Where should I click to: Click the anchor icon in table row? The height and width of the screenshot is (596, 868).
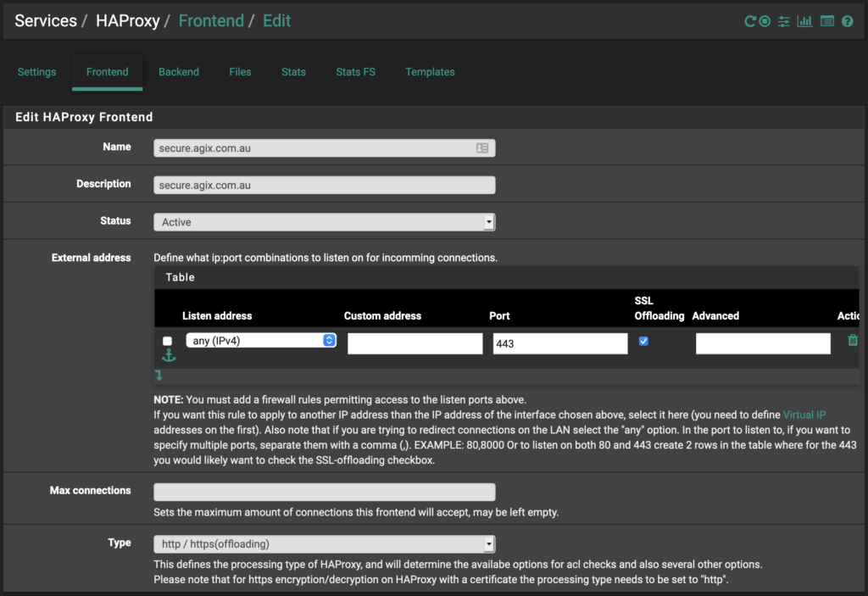pos(167,356)
